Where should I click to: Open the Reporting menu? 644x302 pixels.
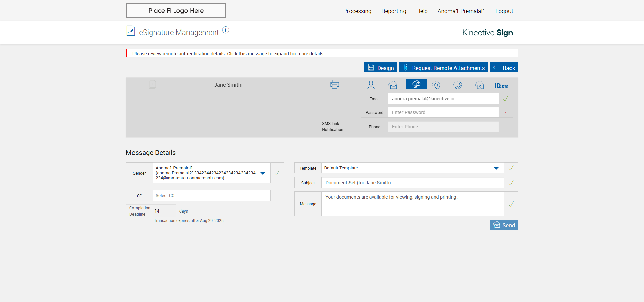pos(394,11)
